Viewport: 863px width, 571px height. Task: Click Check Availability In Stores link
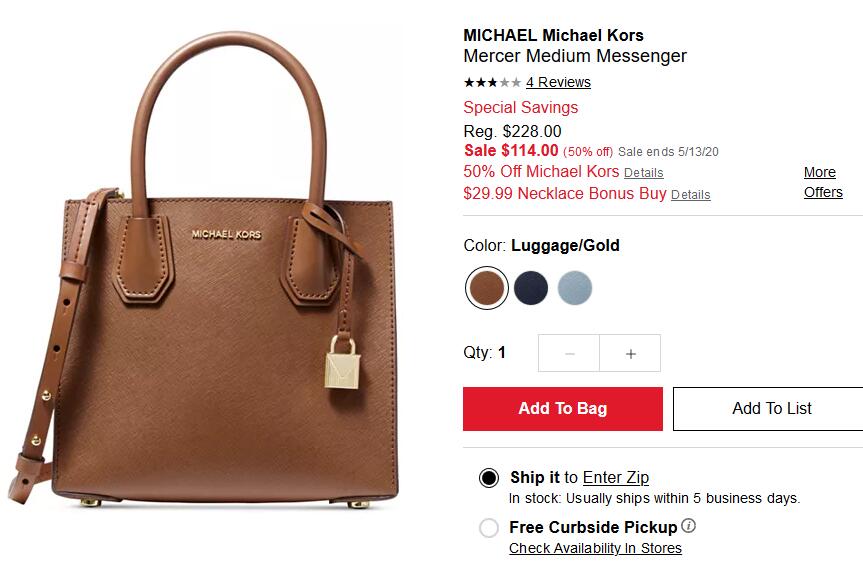click(x=595, y=548)
